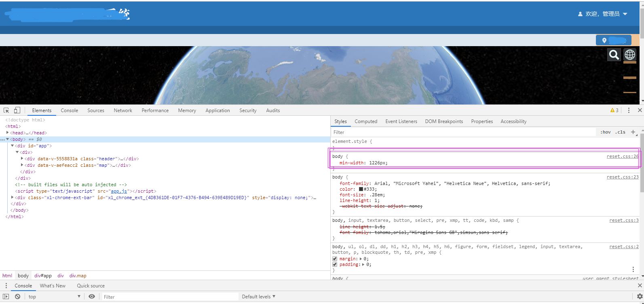Expand the padding shorthand value triangle

(x=363, y=264)
